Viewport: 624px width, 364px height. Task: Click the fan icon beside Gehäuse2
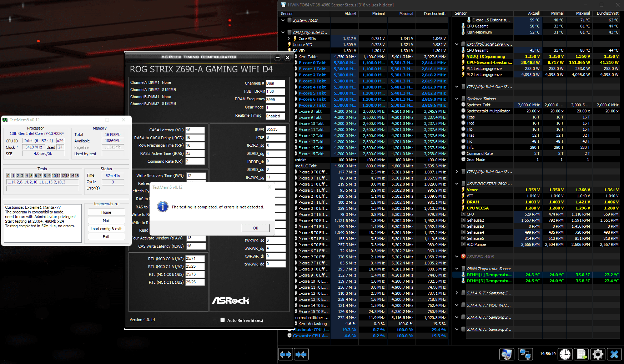(463, 220)
